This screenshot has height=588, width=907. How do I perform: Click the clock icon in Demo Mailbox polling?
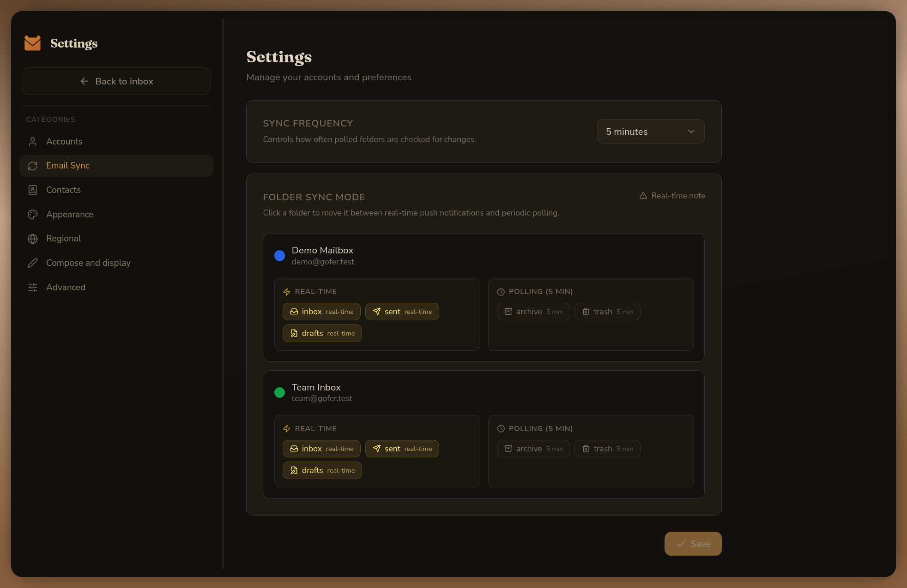pos(501,292)
